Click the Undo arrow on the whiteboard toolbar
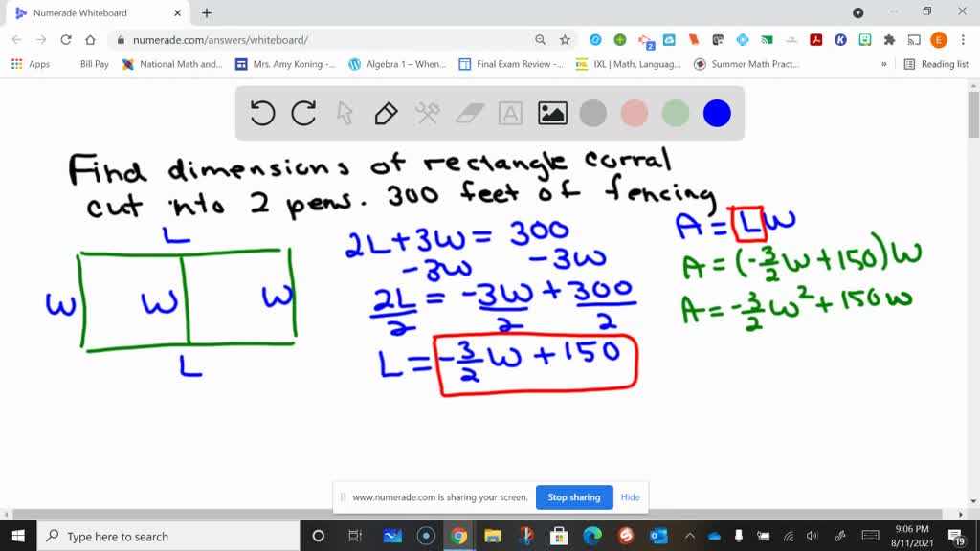 (261, 113)
